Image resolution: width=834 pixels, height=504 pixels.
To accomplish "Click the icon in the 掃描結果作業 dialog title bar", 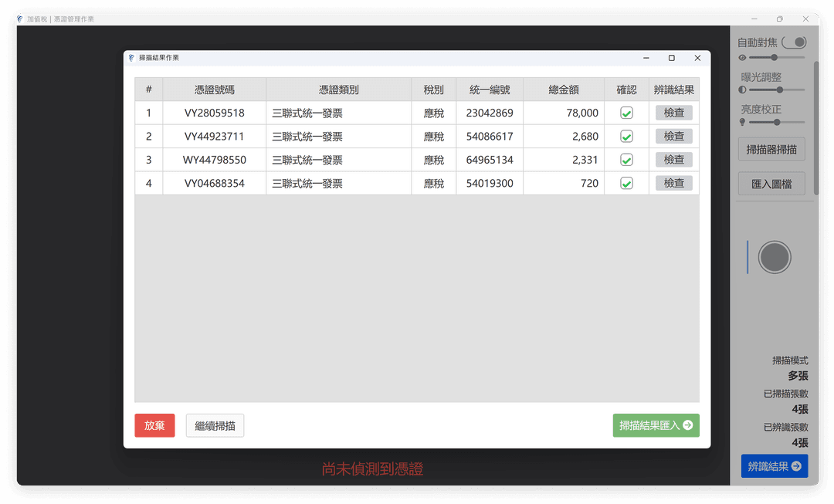I will click(130, 57).
